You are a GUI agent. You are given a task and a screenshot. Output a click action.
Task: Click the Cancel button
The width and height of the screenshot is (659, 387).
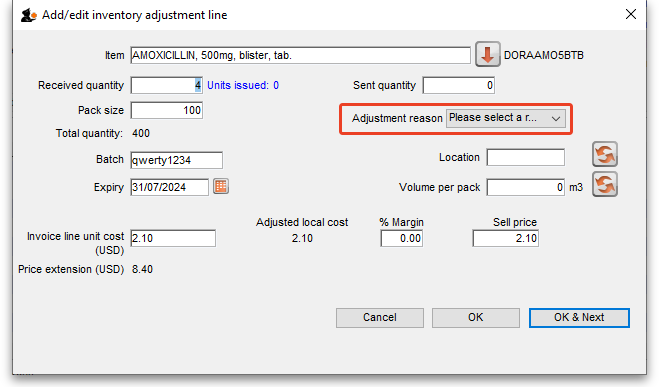[380, 318]
